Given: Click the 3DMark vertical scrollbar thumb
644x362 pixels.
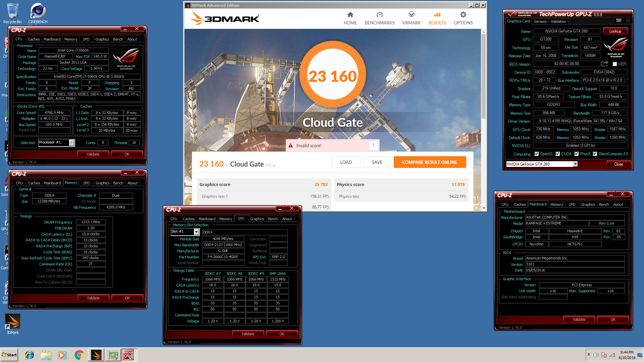Looking at the screenshot, I should point(483,76).
